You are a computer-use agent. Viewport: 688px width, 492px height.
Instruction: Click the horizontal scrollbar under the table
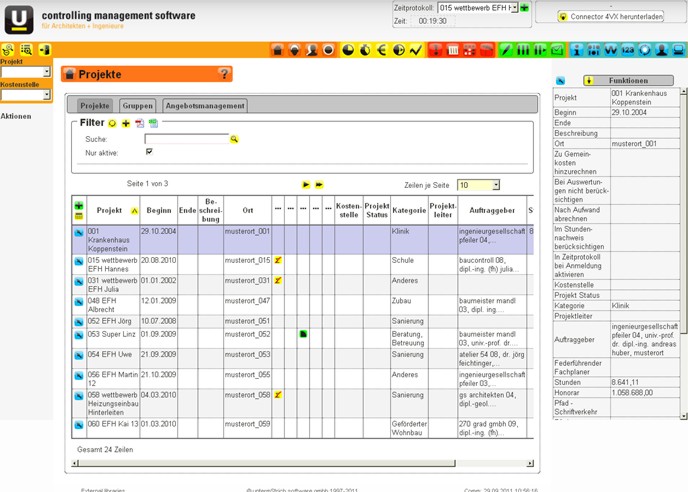pyautogui.click(x=267, y=463)
